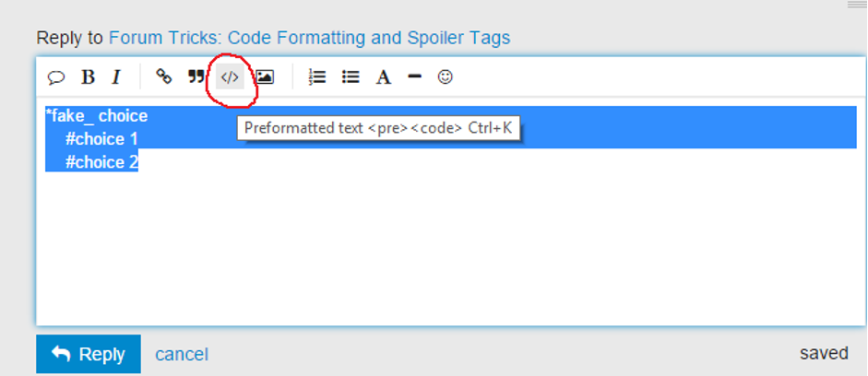868x376 pixels.
Task: Click the cancel link
Action: (181, 354)
